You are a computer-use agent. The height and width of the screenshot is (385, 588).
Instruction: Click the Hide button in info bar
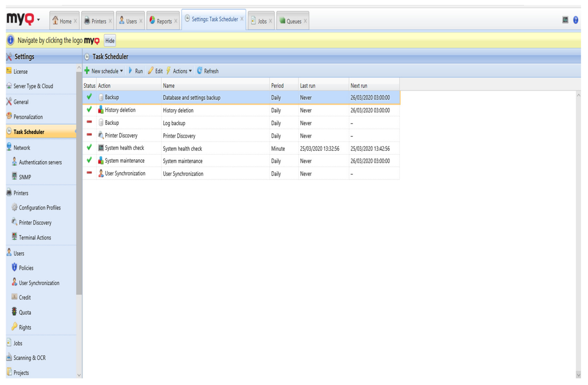pos(110,41)
